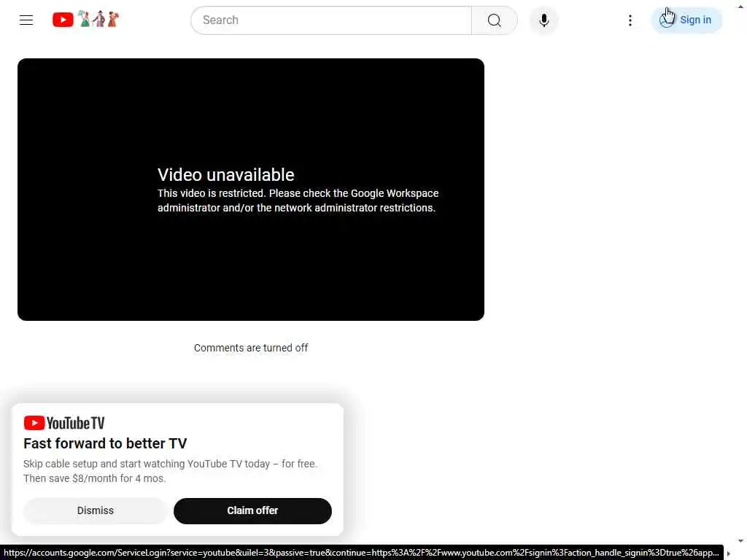
Task: Focus the Search input field
Action: click(331, 20)
